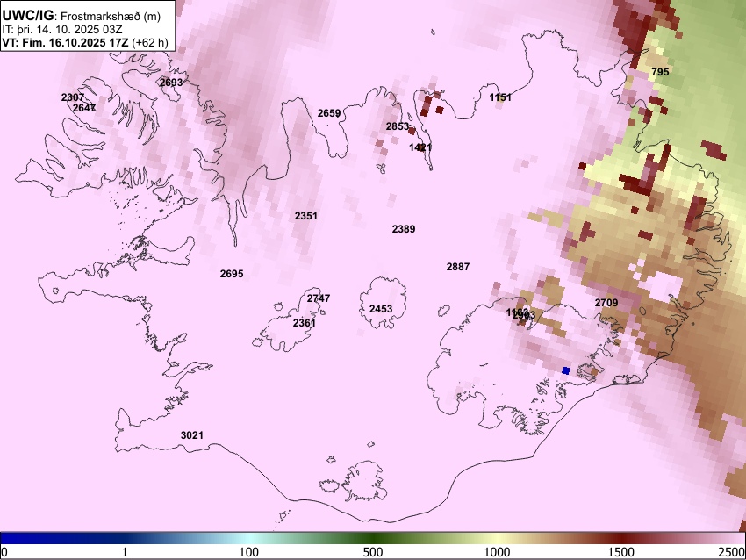746x560 pixels.
Task: Click the map value 2453
Action: coord(381,309)
